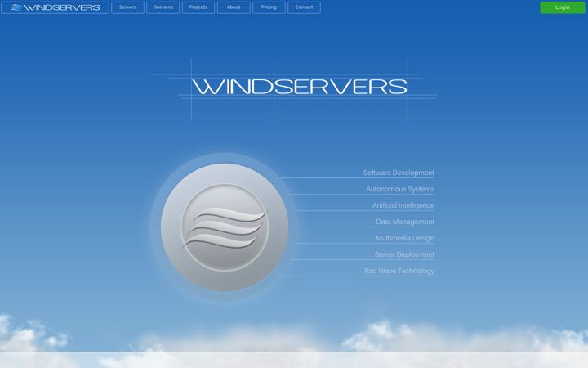
Task: Click the large Windservers hero title
Action: pos(300,87)
